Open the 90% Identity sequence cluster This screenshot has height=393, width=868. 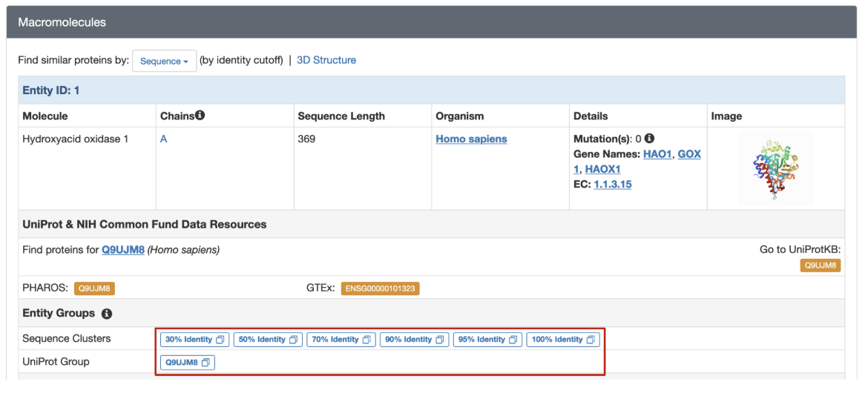pos(414,340)
